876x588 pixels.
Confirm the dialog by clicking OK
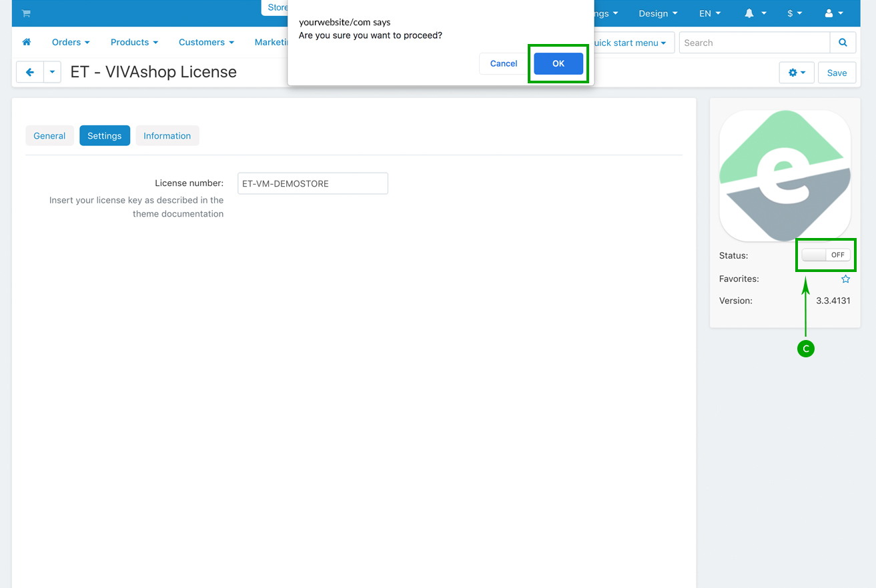[558, 63]
